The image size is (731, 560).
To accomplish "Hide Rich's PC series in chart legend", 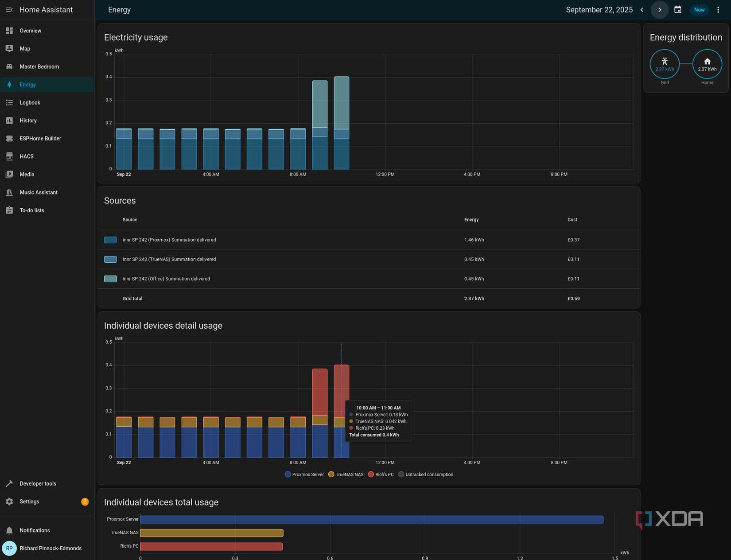I will (x=381, y=474).
